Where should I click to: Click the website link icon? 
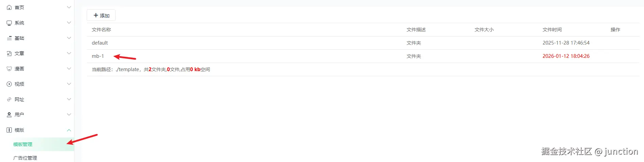9,99
